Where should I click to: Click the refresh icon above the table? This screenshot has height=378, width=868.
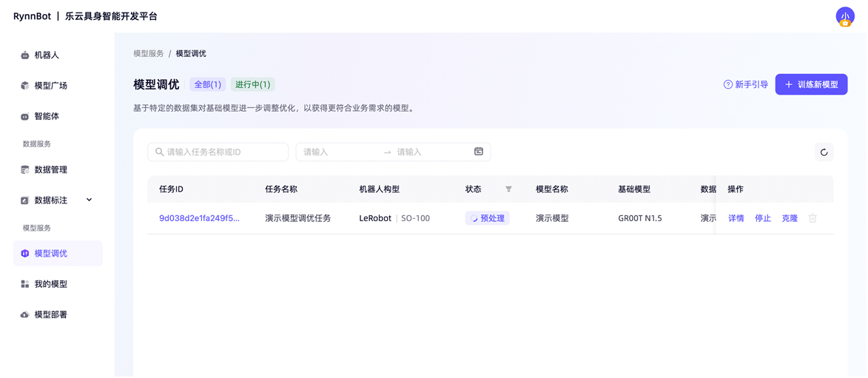pyautogui.click(x=824, y=152)
